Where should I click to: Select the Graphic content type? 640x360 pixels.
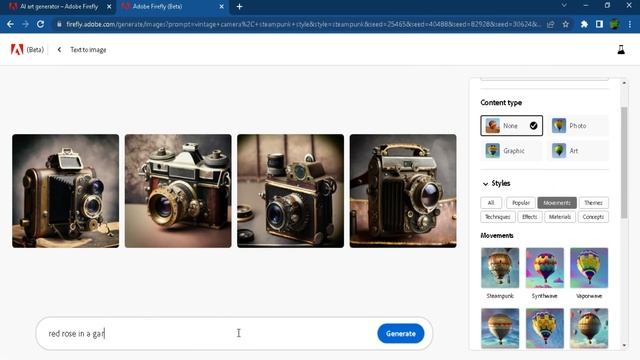click(511, 151)
